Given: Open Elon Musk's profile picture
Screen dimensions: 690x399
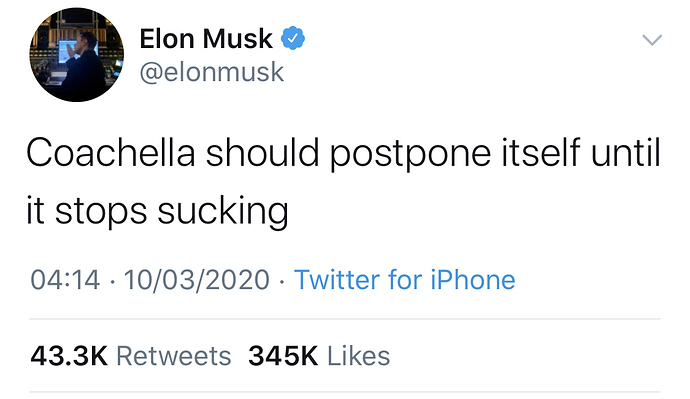Looking at the screenshot, I should pyautogui.click(x=77, y=55).
